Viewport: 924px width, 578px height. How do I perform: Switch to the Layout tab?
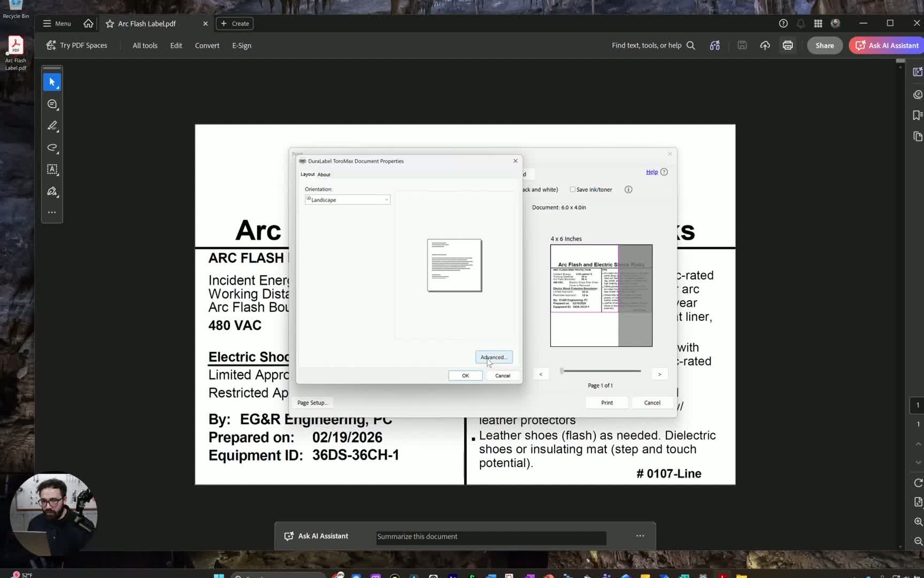click(307, 174)
